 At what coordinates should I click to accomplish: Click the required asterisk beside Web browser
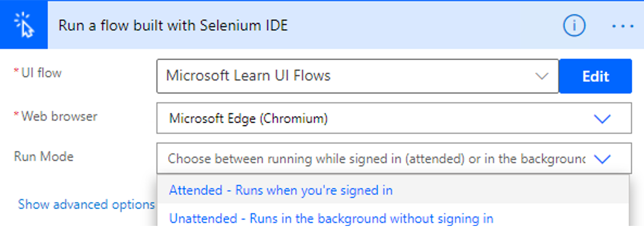coord(16,114)
